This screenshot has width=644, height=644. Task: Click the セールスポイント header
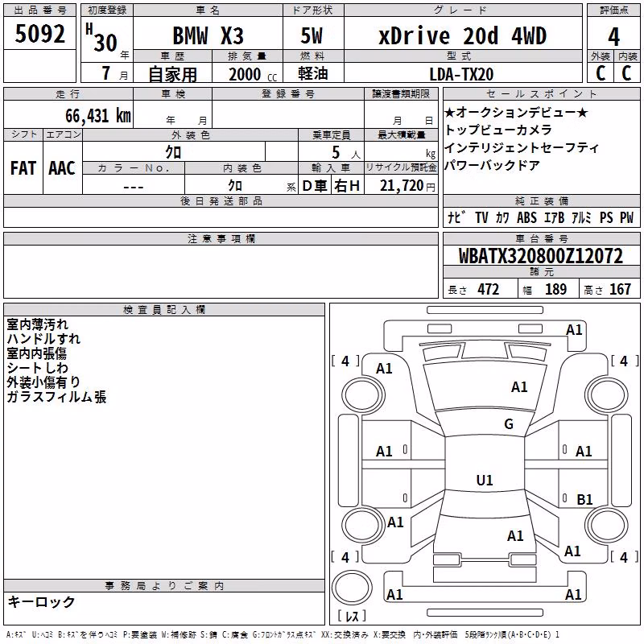point(541,94)
